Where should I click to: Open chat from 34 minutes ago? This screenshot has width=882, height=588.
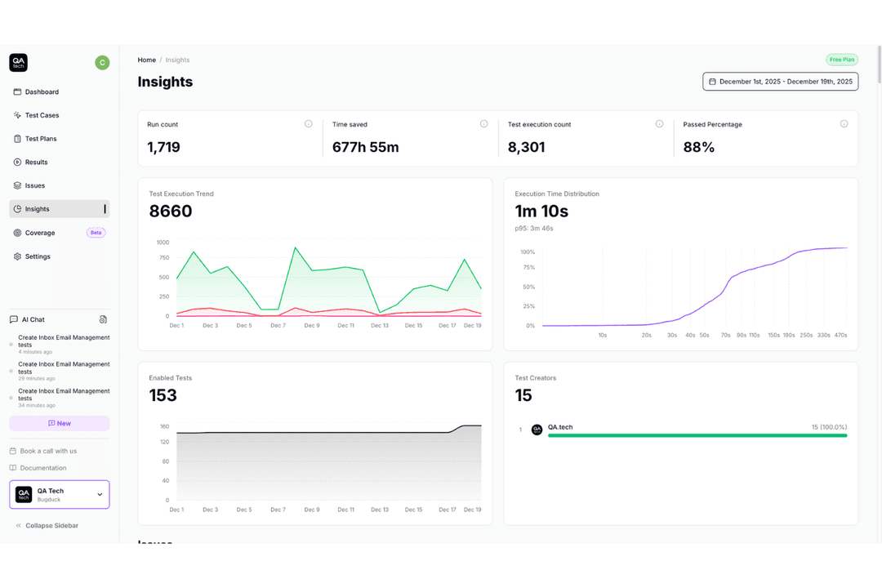tap(60, 398)
